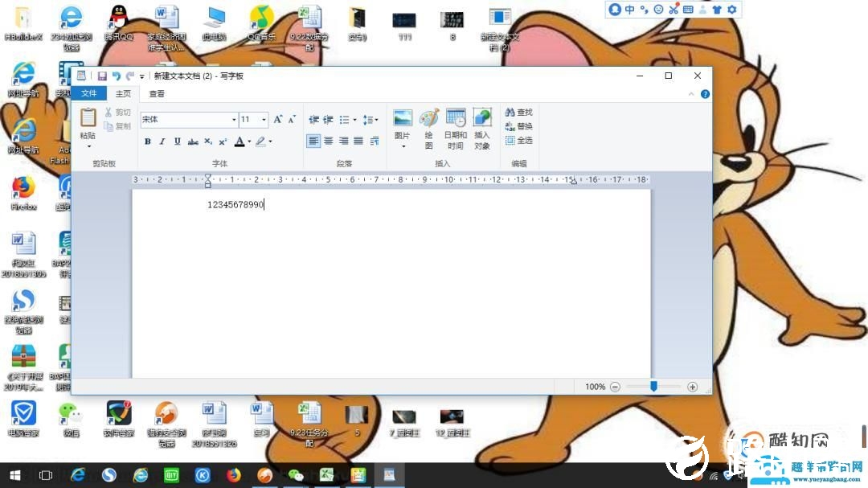Undo the last action in WordPad
Image resolution: width=868 pixels, height=488 pixels.
tap(117, 76)
